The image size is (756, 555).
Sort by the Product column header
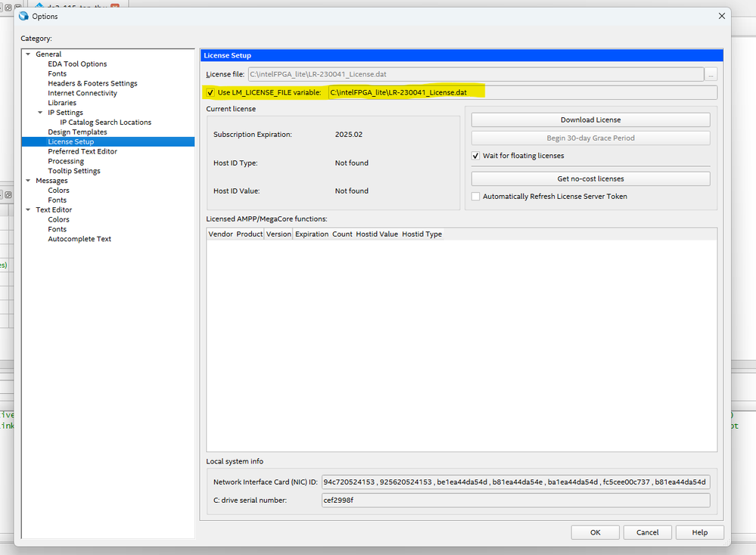[x=249, y=234]
